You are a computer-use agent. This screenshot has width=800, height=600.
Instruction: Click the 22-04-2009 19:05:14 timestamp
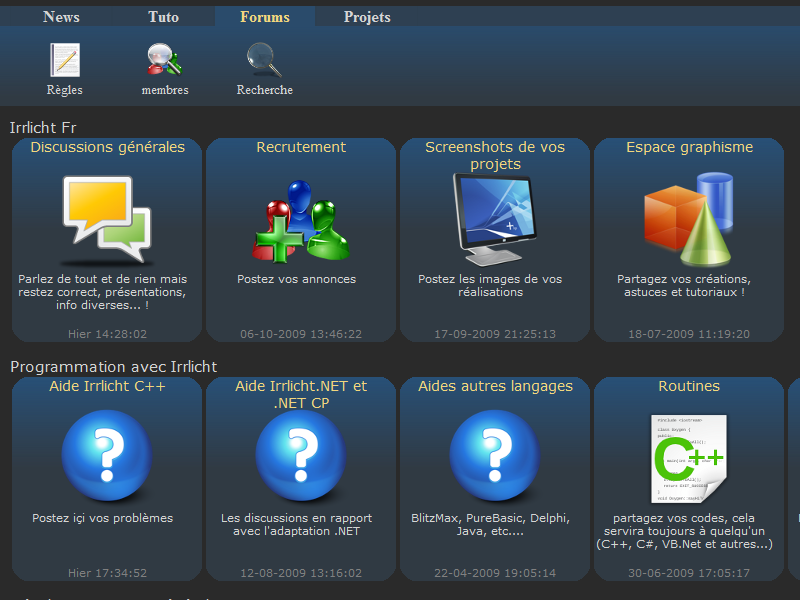click(495, 573)
